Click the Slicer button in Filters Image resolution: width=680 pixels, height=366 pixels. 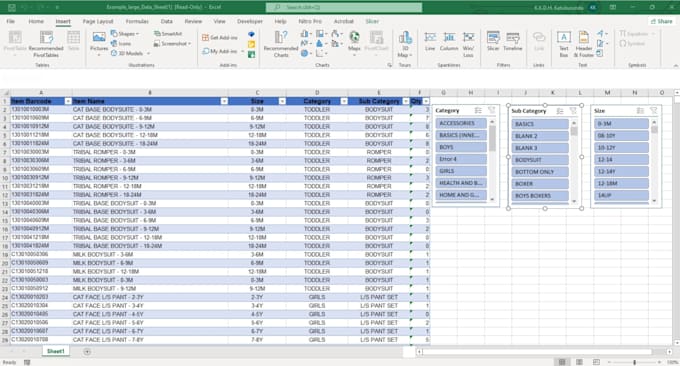[493, 42]
